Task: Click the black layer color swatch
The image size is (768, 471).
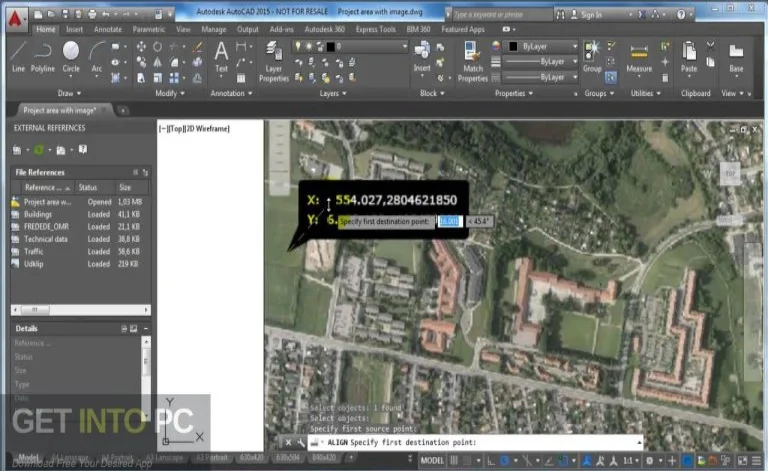Action: point(331,47)
